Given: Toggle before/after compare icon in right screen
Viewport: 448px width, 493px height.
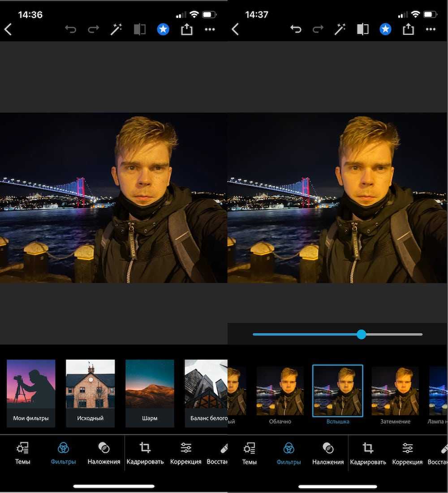Looking at the screenshot, I should (362, 30).
